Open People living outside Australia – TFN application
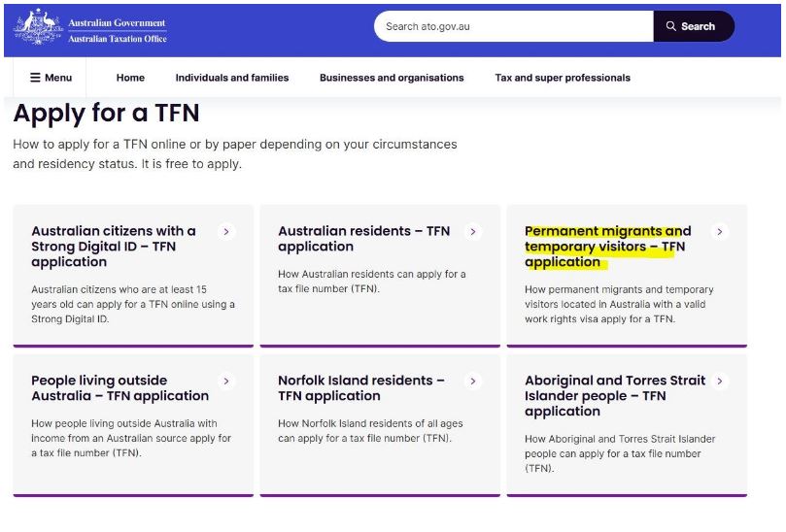 click(120, 388)
